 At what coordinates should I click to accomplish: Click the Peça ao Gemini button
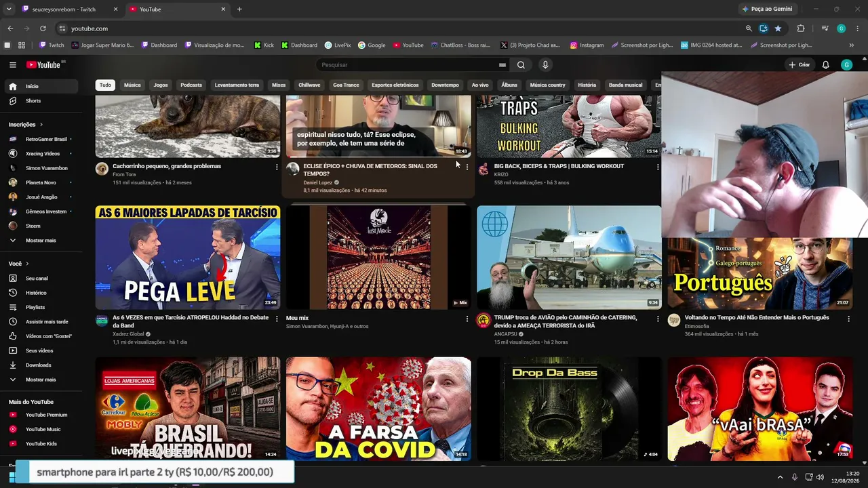pyautogui.click(x=767, y=9)
